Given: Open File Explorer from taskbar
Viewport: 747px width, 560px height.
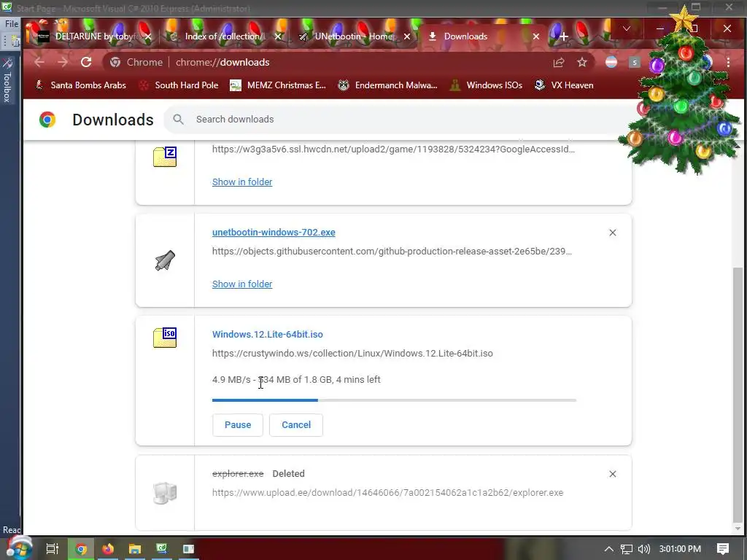Looking at the screenshot, I should pos(135,549).
